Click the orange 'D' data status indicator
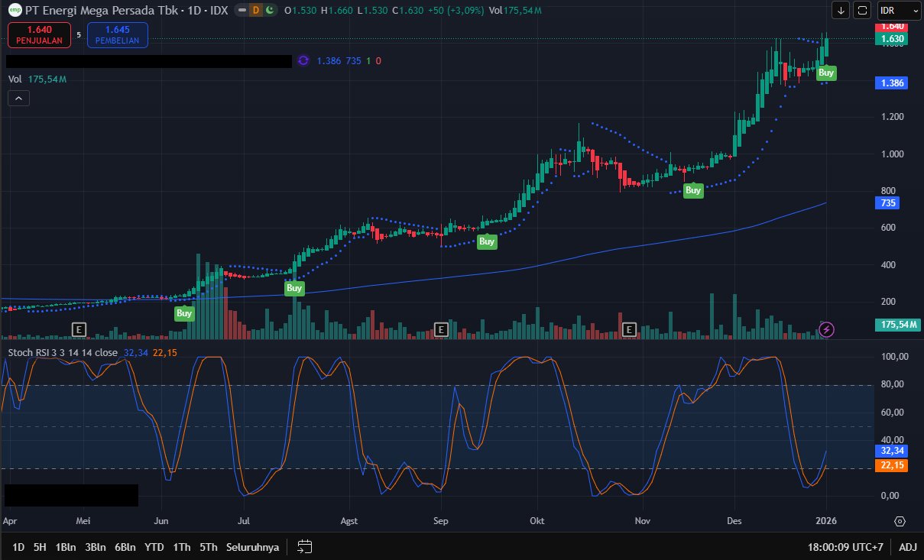Image resolution: width=924 pixels, height=560 pixels. 256,11
